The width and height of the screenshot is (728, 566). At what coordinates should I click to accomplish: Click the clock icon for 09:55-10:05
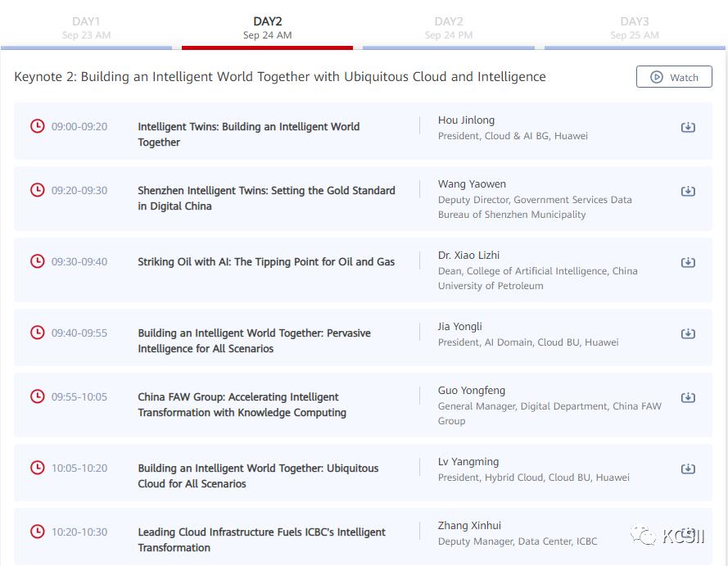37,396
